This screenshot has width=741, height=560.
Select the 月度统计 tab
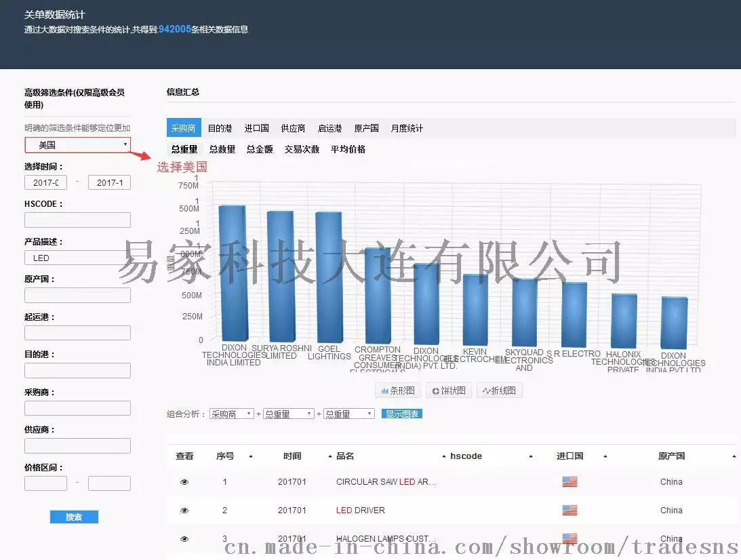coord(407,128)
